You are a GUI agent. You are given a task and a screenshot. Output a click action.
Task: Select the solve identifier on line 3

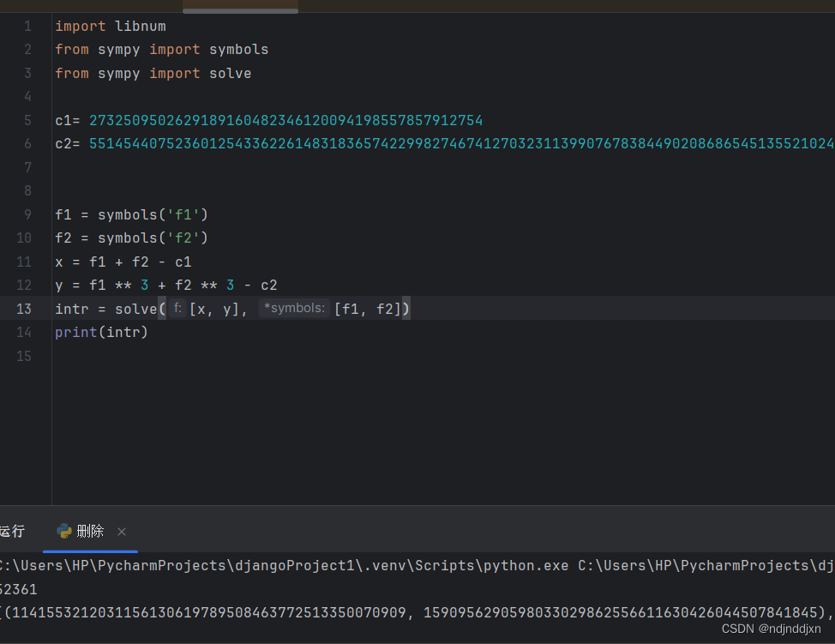click(230, 73)
